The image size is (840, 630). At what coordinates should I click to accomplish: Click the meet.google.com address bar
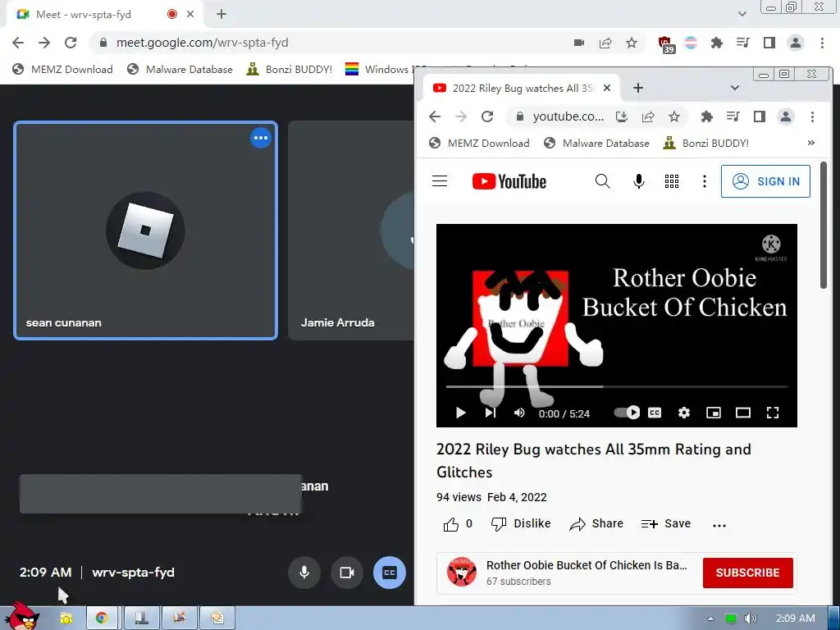coord(332,43)
